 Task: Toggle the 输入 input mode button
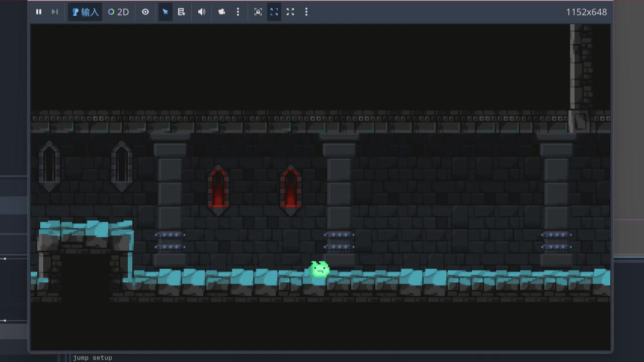(x=85, y=12)
